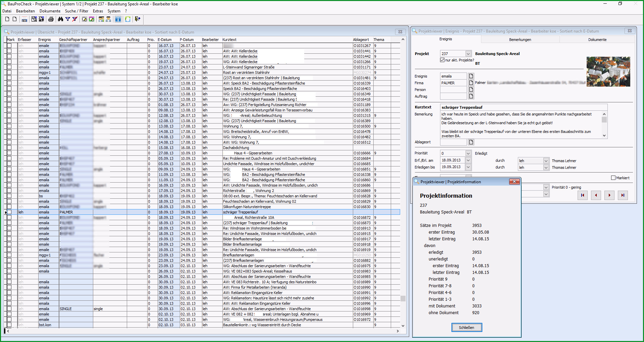Mark checkbox in row 'Rost an verzinktem Stahlrohr'
Screen dimensions: 644x342
coord(9,72)
